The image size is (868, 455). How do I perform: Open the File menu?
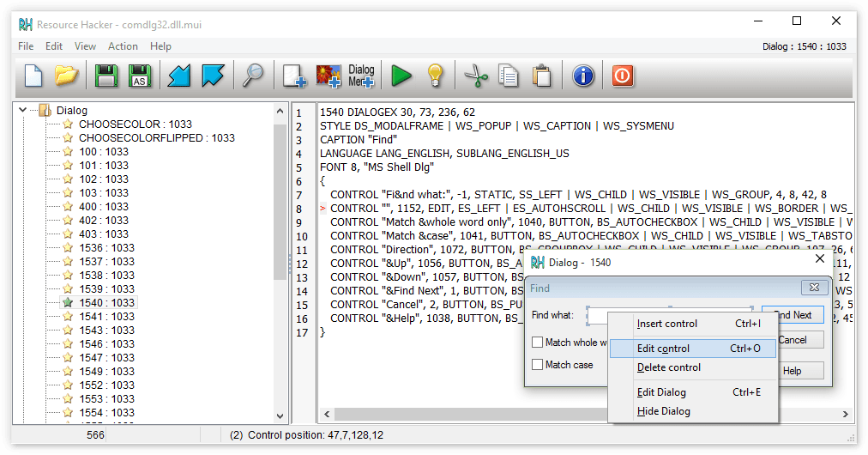pos(26,46)
